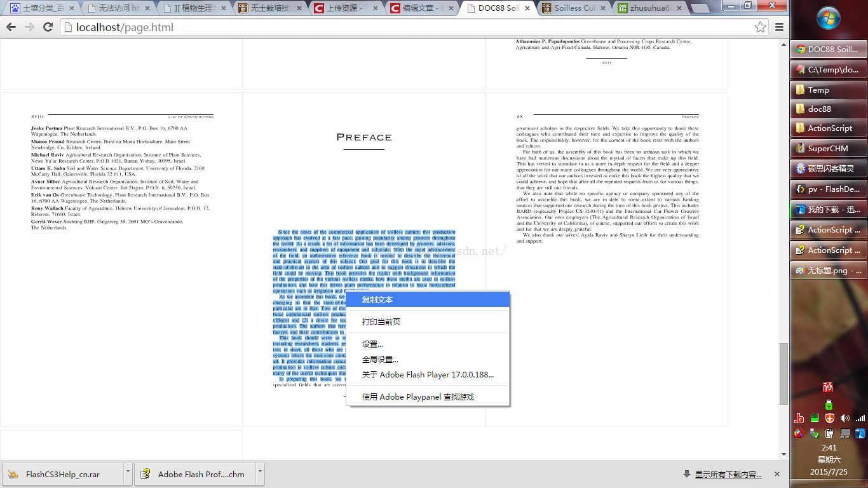Open the '我的下载 - 迅...' taskbar button

pos(828,209)
